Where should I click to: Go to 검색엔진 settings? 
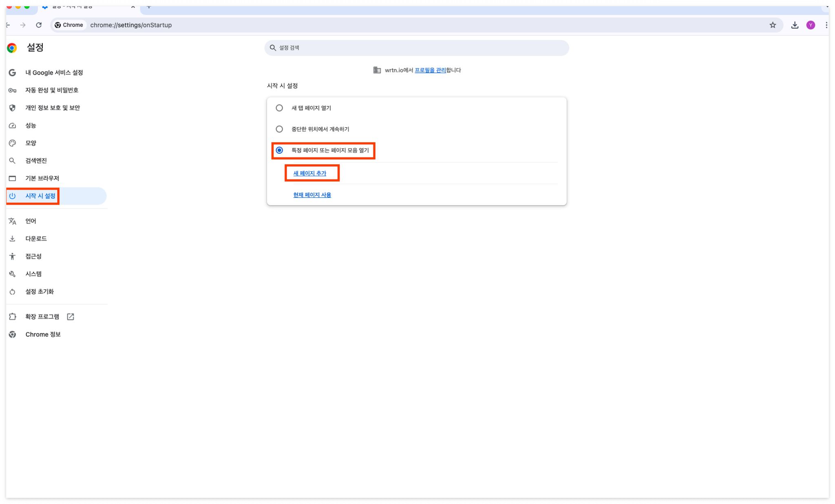(36, 161)
